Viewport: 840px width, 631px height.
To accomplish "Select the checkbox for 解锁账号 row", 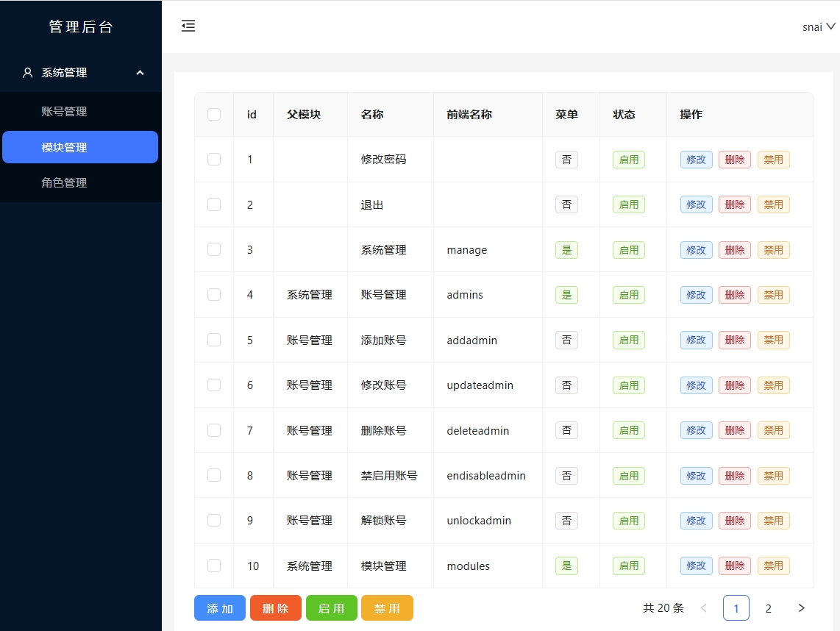I will [x=214, y=520].
